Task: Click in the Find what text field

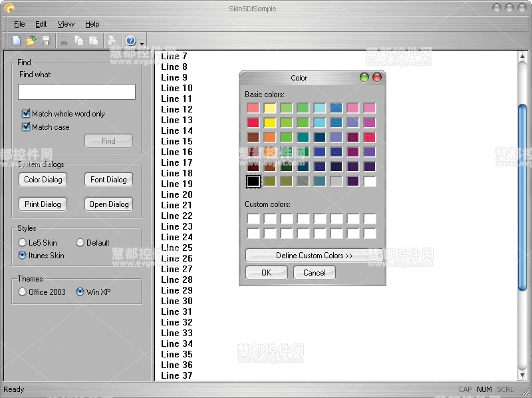Action: click(x=76, y=92)
